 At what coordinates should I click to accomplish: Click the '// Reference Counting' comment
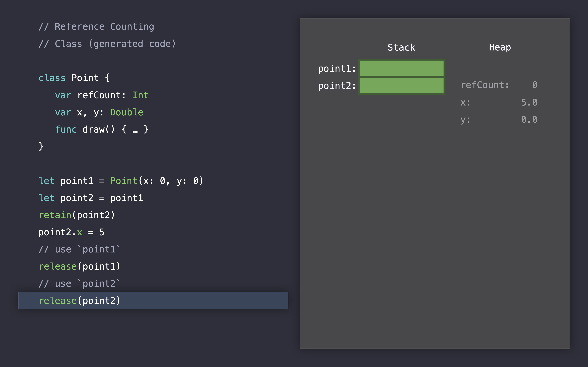point(96,27)
